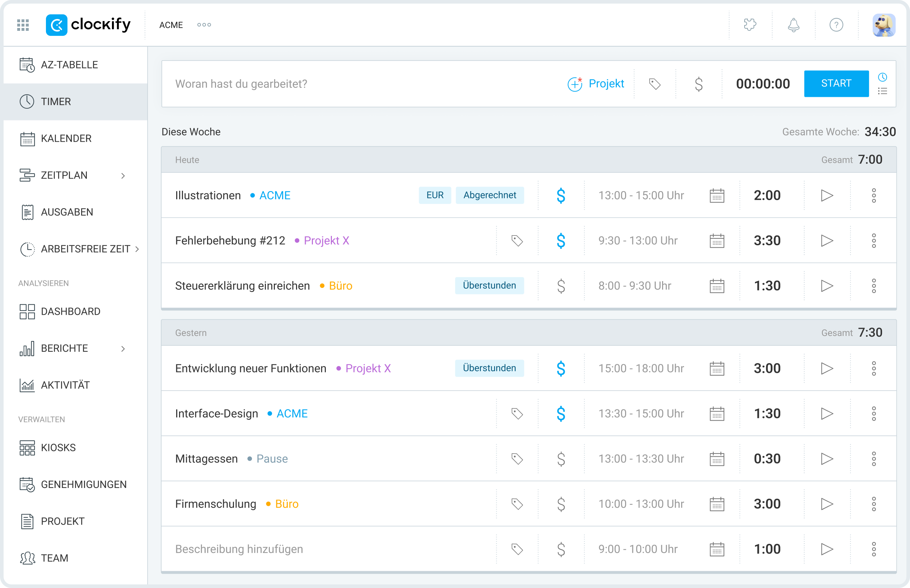Image resolution: width=910 pixels, height=588 pixels.
Task: Toggle billable status on the Mittagessen entry
Action: click(560, 459)
